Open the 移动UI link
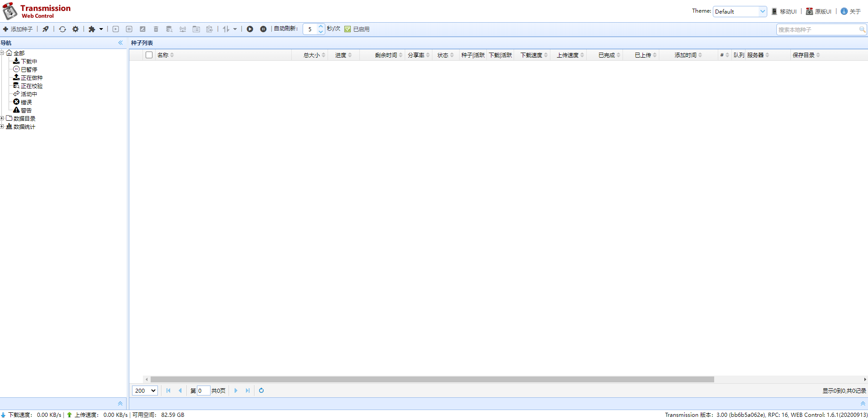 [788, 11]
